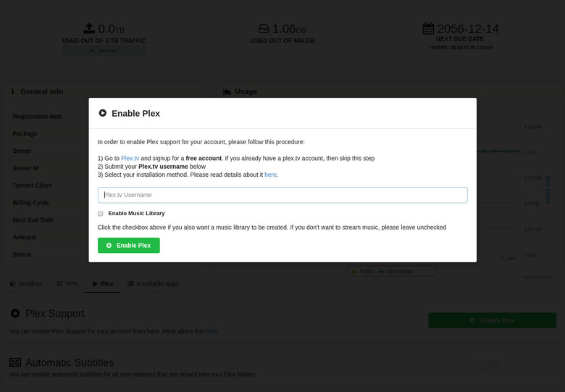The height and width of the screenshot is (392, 565).
Task: Click the VPN tab shuffle icon
Action: (x=59, y=284)
